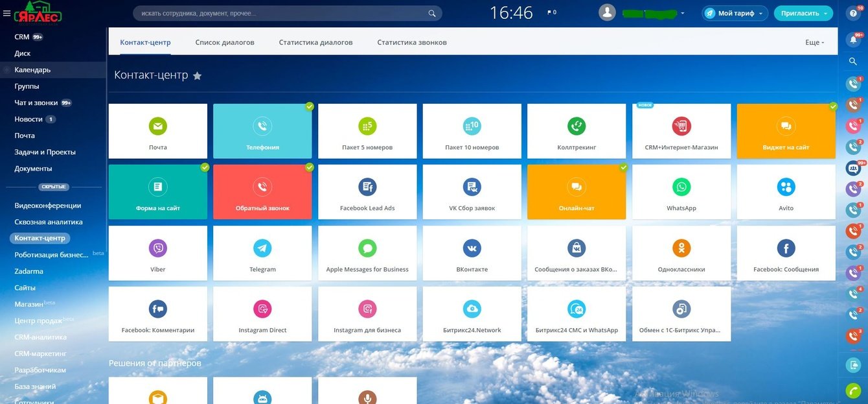
Task: Connect the ВКонтакте channel tile
Action: tap(472, 253)
